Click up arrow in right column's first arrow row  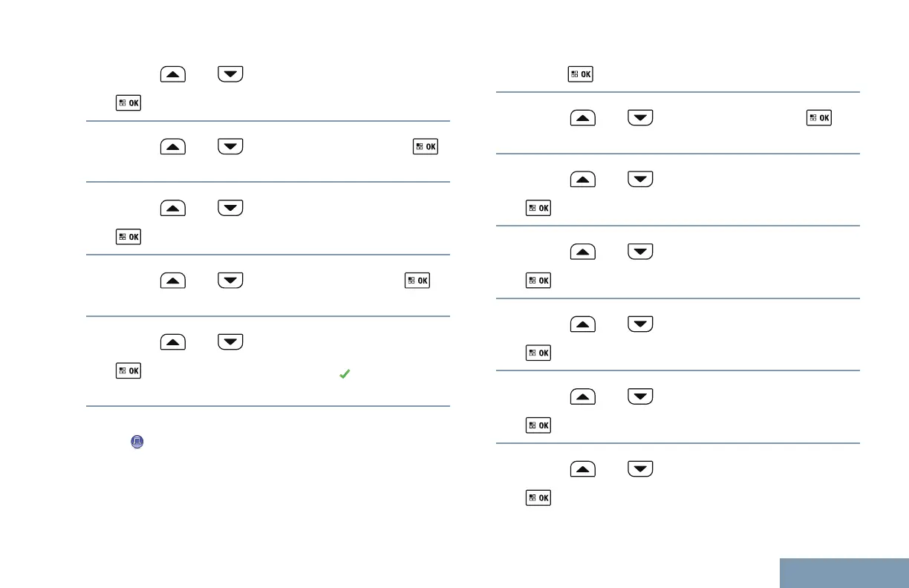[x=582, y=117]
